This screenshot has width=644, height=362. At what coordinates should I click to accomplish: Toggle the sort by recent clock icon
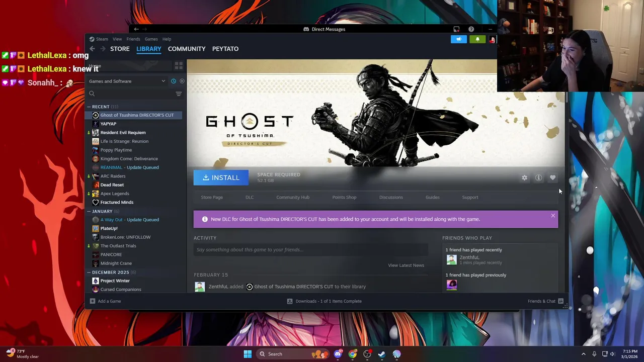click(174, 81)
